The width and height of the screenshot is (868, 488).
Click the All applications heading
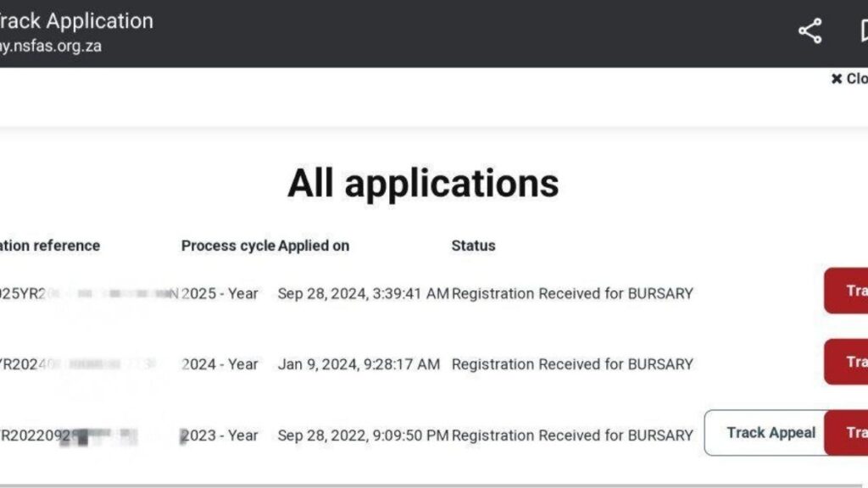pos(425,182)
